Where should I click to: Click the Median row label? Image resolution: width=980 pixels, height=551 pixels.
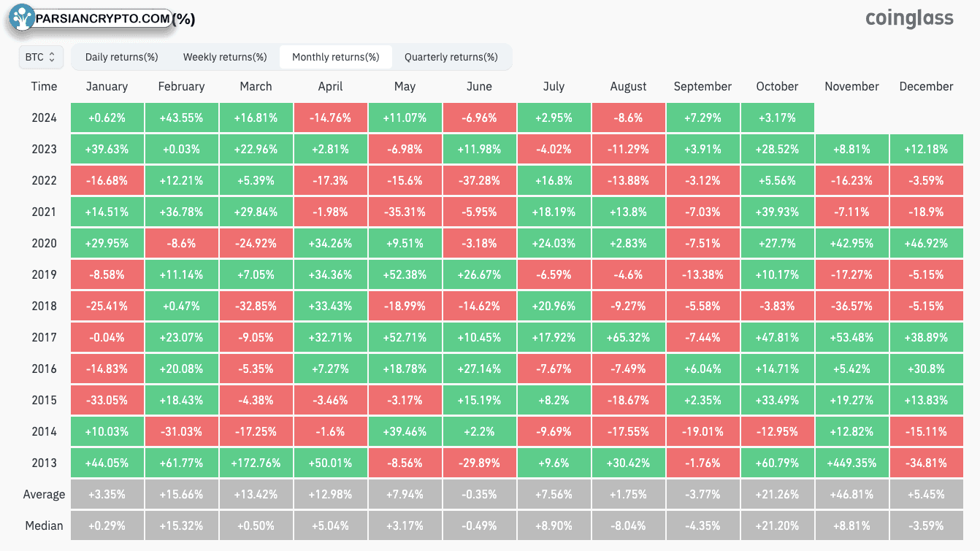(x=44, y=525)
